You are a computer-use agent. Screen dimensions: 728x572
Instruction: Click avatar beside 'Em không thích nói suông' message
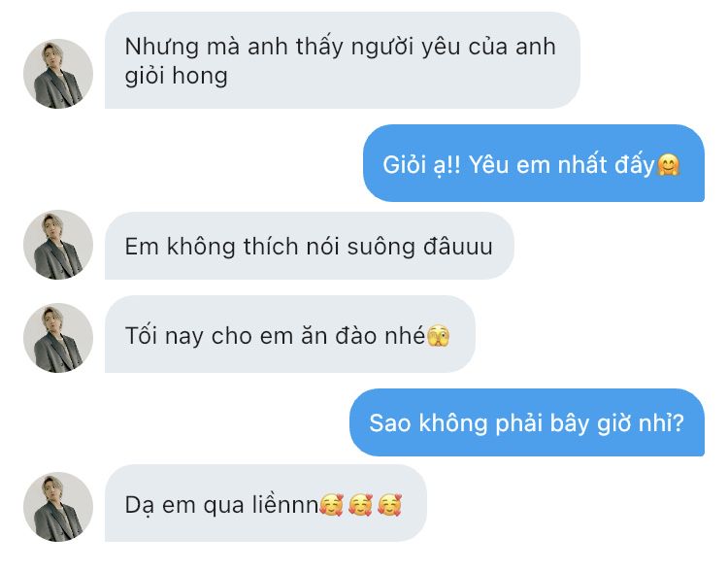click(x=58, y=245)
